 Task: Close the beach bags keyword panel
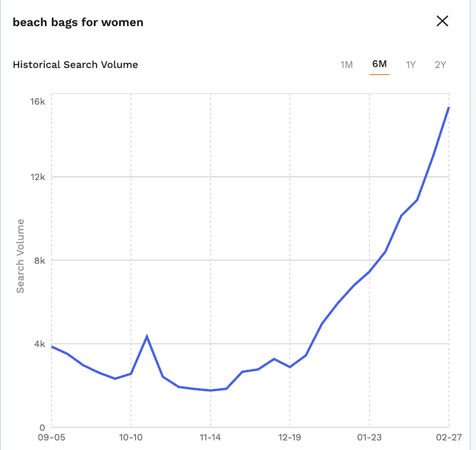point(442,21)
